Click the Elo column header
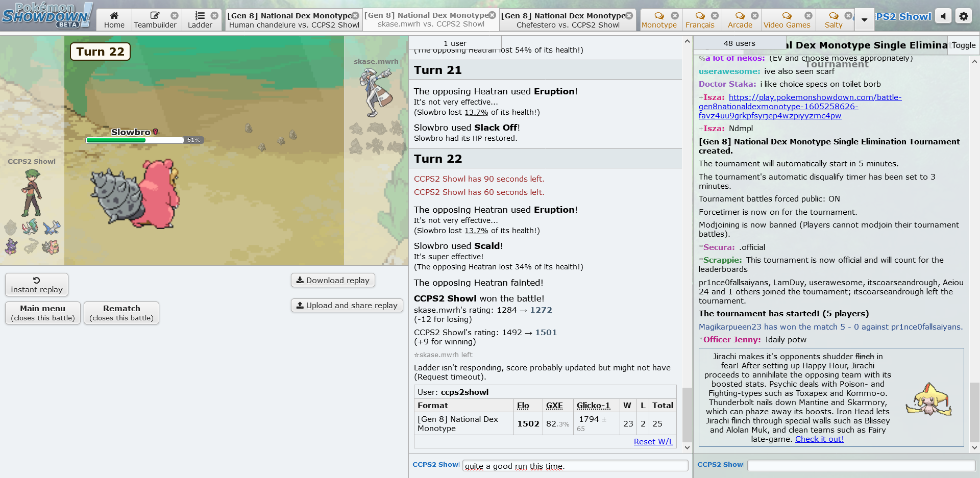 [523, 406]
